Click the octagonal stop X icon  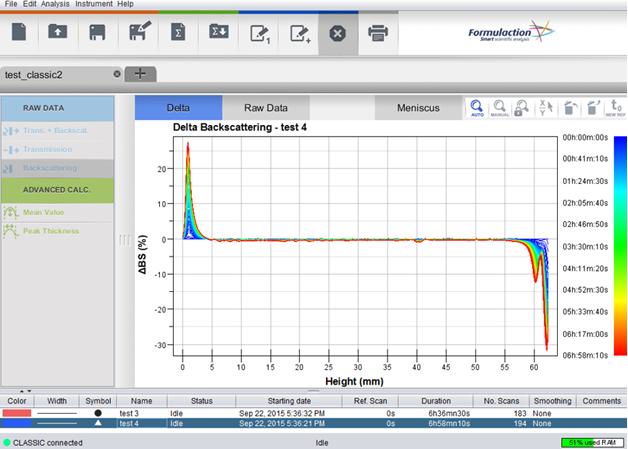point(338,33)
